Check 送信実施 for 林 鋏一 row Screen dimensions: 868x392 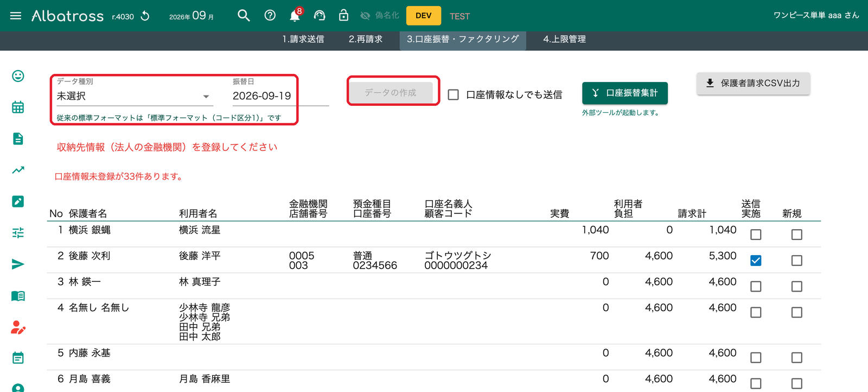(x=756, y=287)
